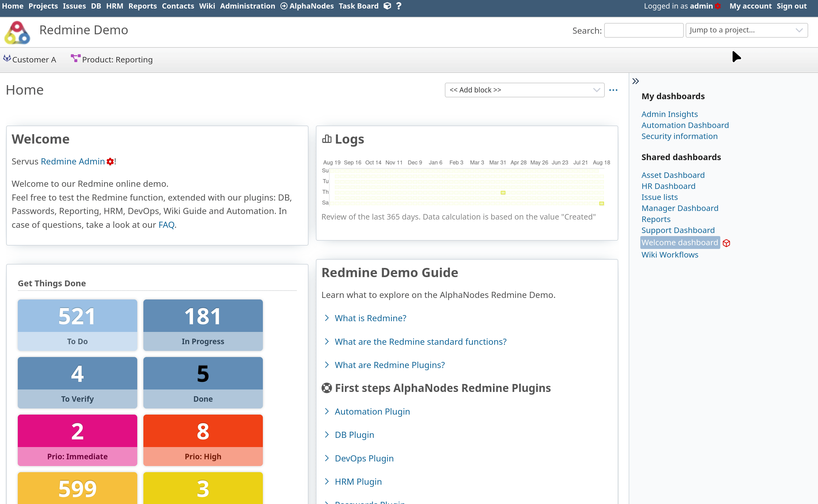Expand the DevOps Plugin section
Viewport: 818px width, 504px height.
click(x=364, y=458)
